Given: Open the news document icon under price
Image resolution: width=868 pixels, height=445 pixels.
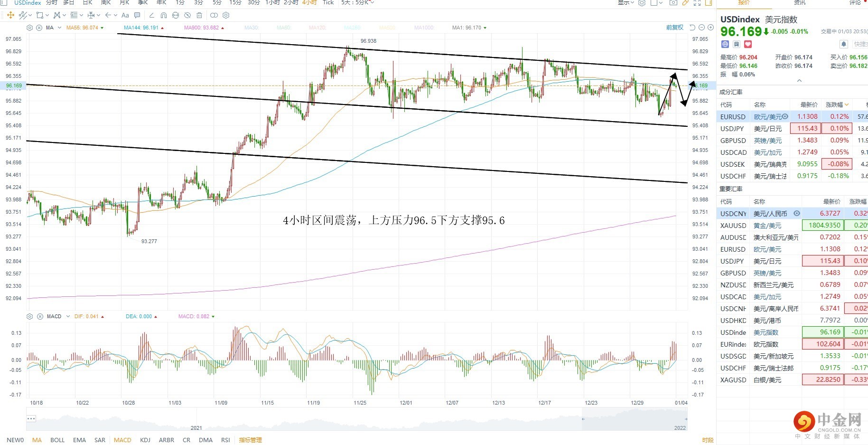Looking at the screenshot, I should pyautogui.click(x=737, y=44).
